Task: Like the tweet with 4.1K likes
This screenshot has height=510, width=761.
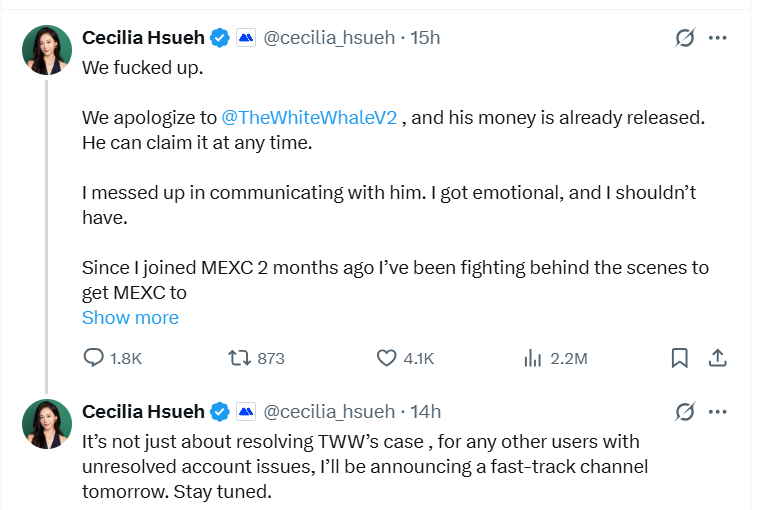Action: tap(387, 358)
